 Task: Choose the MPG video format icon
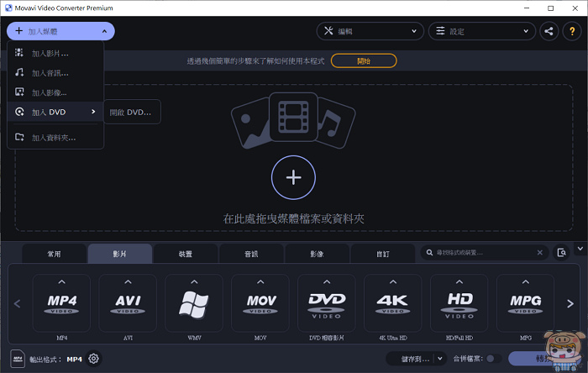(525, 303)
